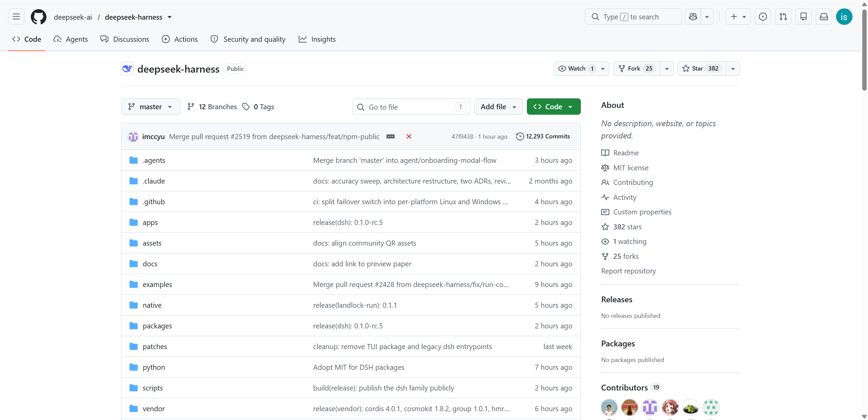Open the notifications inbox icon
This screenshot has width=868, height=420.
pos(824,17)
